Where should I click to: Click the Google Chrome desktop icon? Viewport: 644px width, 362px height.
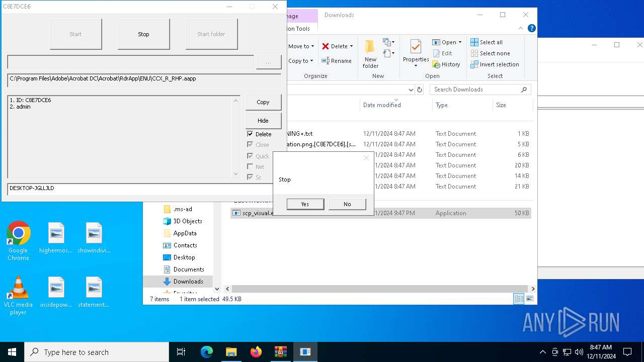click(18, 241)
